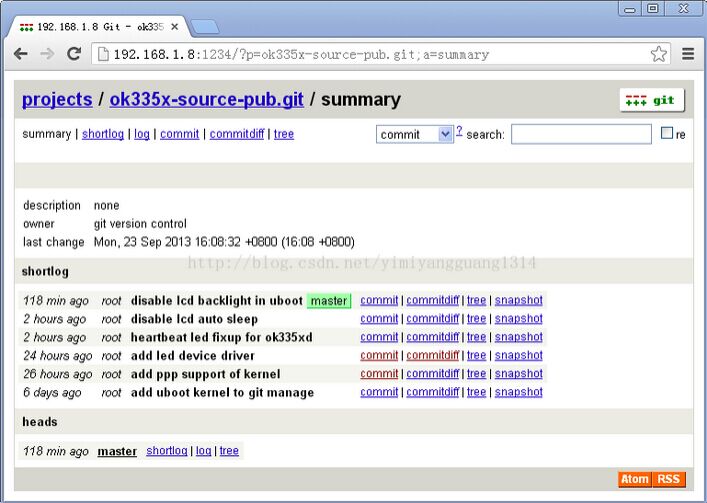The height and width of the screenshot is (503, 707).
Task: Reload the page with refresh icon
Action: click(x=74, y=54)
